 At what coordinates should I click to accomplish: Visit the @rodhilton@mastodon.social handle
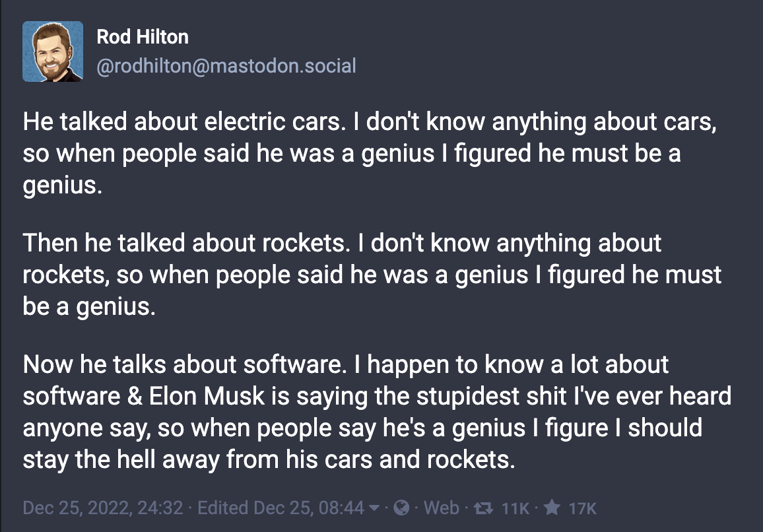[x=226, y=66]
